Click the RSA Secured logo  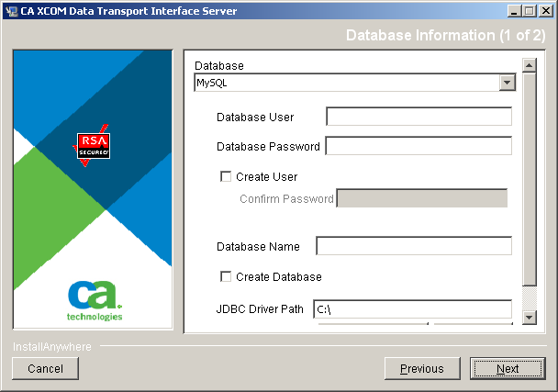tap(93, 146)
